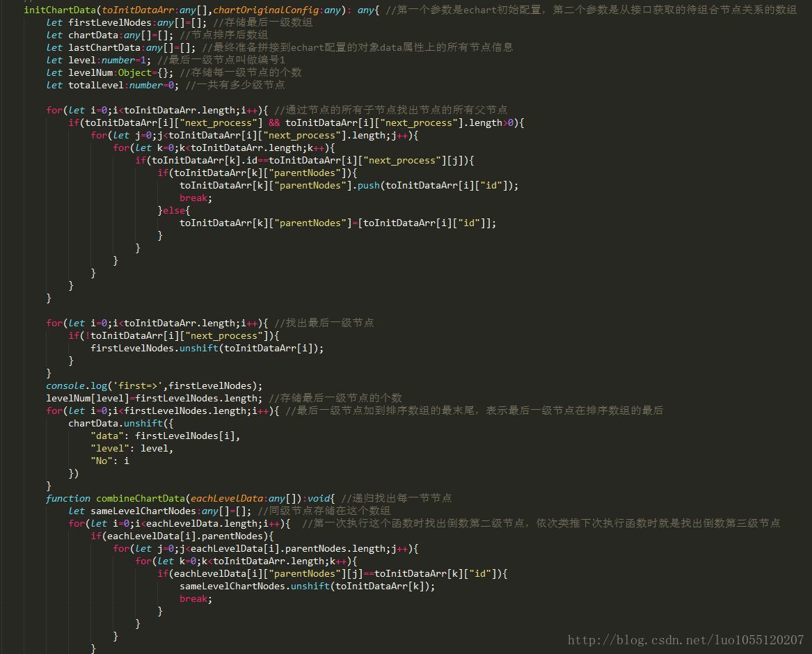This screenshot has width=812, height=654.
Task: Click the comment '//存储每一级节点的个数'
Action: 241,72
